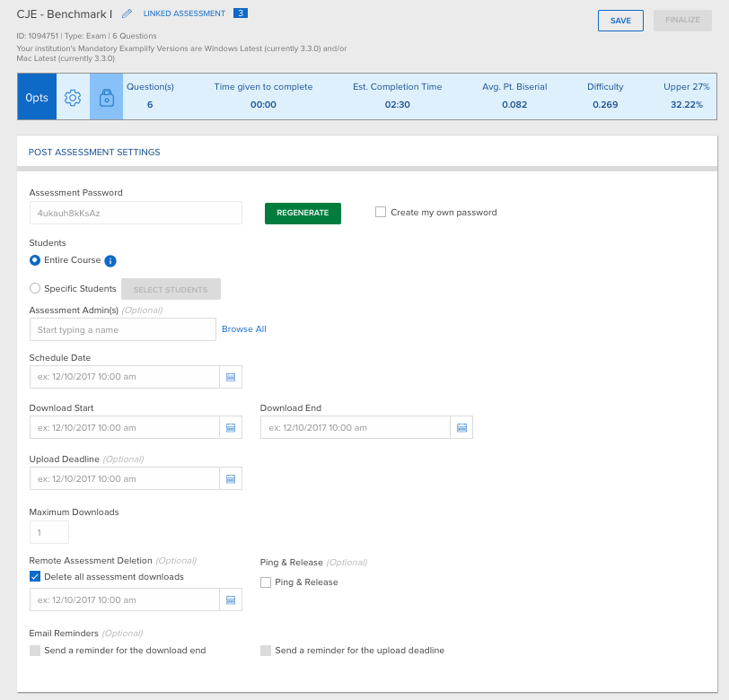
Task: Open Download End calendar picker
Action: pyautogui.click(x=461, y=427)
